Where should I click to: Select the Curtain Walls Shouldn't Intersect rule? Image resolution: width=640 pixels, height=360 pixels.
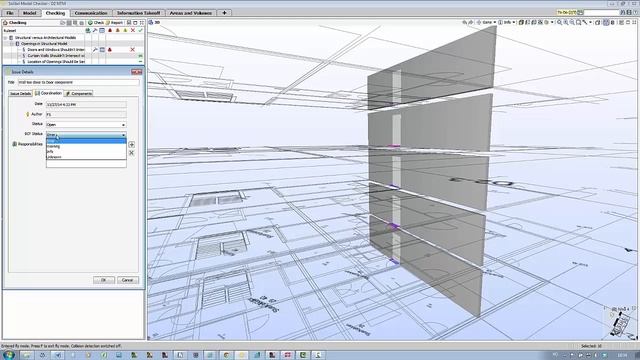coord(56,56)
